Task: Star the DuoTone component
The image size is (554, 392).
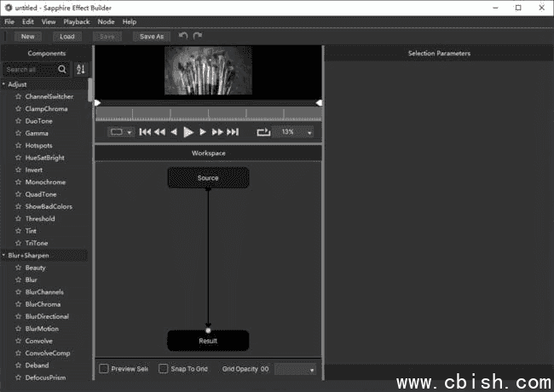Action: (19, 121)
